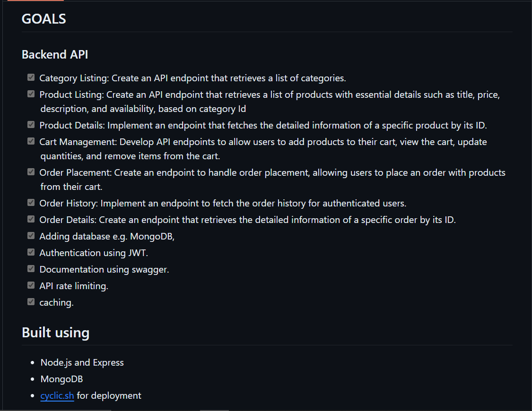
Task: Toggle the Order Placement checkbox
Action: [x=31, y=172]
